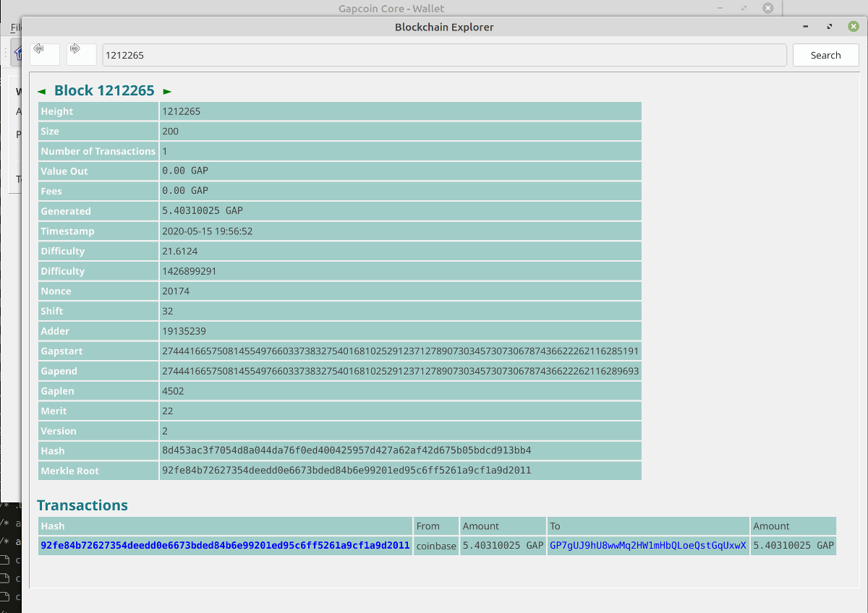Screen dimensions: 868x613
Task: Select the Height value 1212265 in the table
Action: click(181, 111)
